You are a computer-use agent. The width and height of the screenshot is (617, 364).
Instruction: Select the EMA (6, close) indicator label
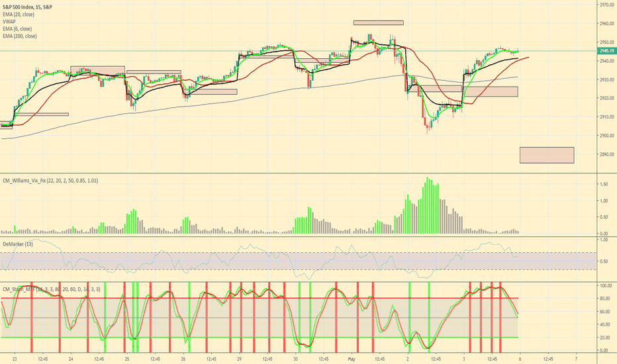point(17,28)
